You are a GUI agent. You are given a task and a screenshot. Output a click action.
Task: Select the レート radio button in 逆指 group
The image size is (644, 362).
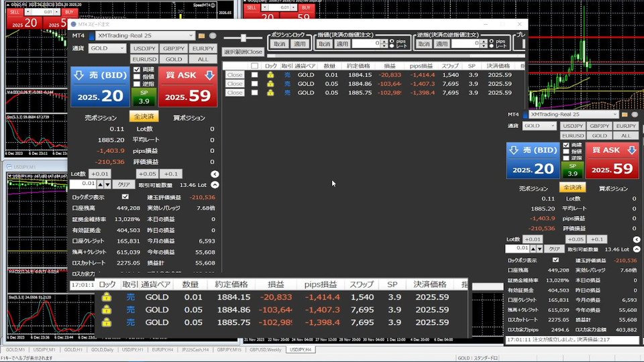click(x=492, y=46)
